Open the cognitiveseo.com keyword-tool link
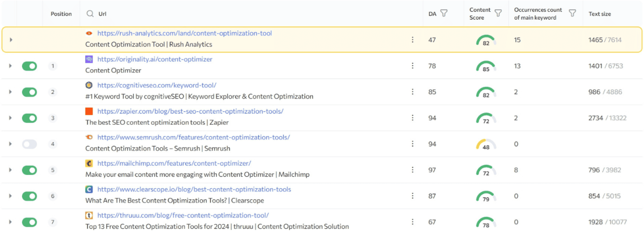 point(157,85)
